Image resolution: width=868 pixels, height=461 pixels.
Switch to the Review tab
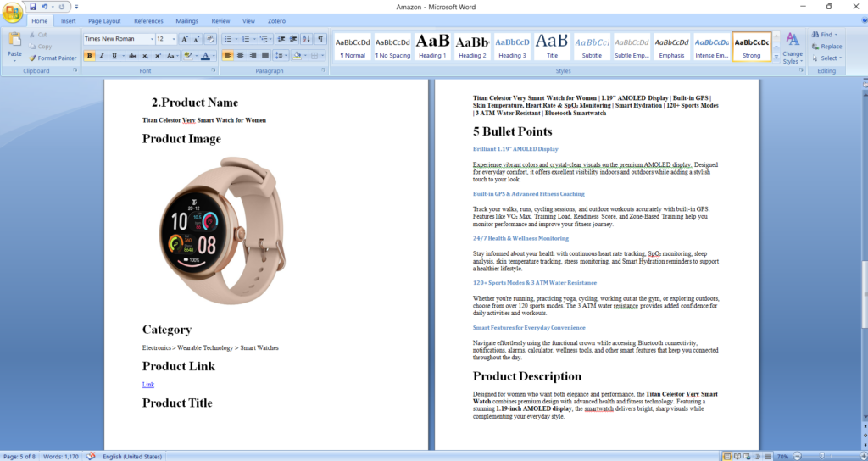(221, 21)
